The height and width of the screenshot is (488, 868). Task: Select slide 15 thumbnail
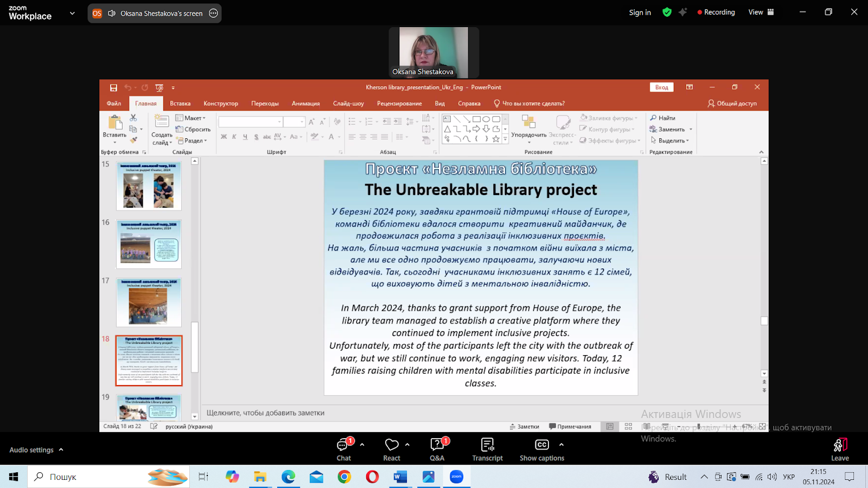149,186
